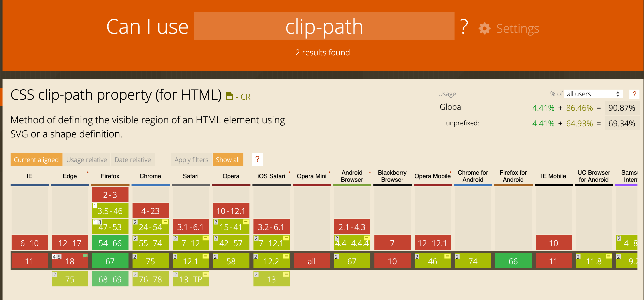
Task: Switch to Current aligned view
Action: (x=36, y=160)
